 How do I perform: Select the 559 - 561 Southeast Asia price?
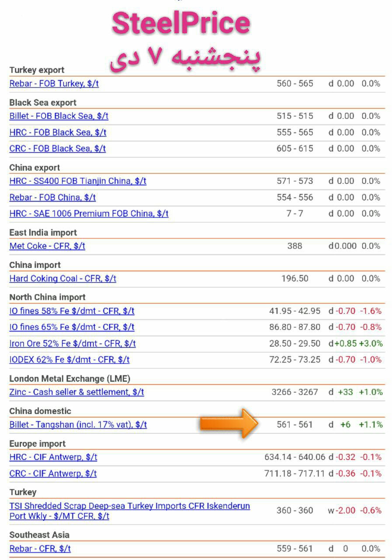pyautogui.click(x=295, y=548)
